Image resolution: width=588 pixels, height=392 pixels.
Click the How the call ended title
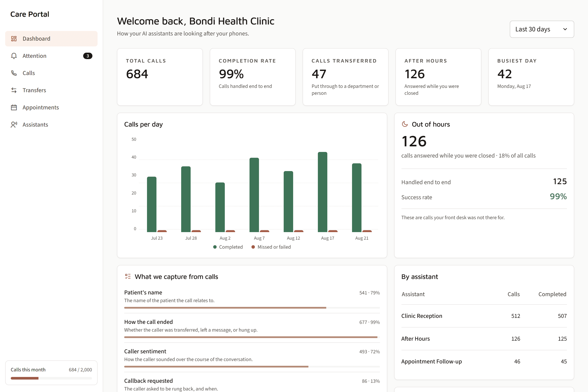[149, 322]
